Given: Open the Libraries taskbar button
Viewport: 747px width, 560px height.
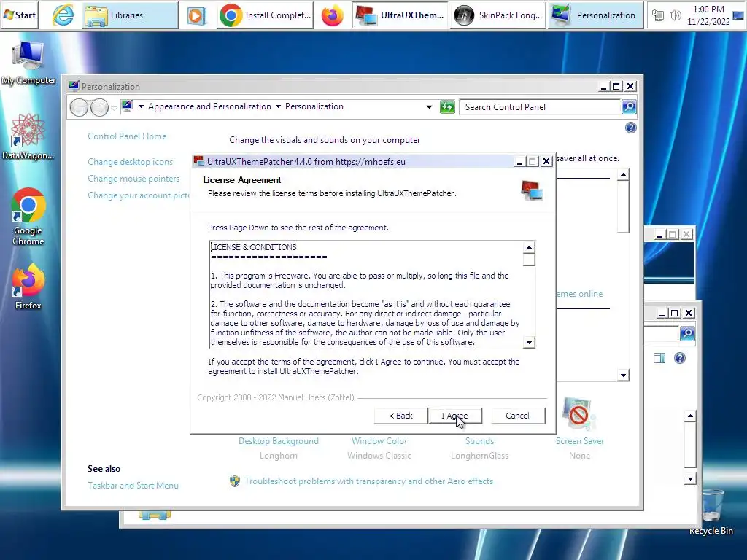Looking at the screenshot, I should pos(131,15).
